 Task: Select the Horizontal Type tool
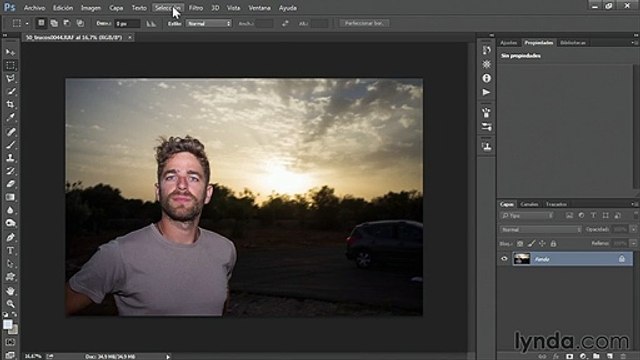[10, 250]
